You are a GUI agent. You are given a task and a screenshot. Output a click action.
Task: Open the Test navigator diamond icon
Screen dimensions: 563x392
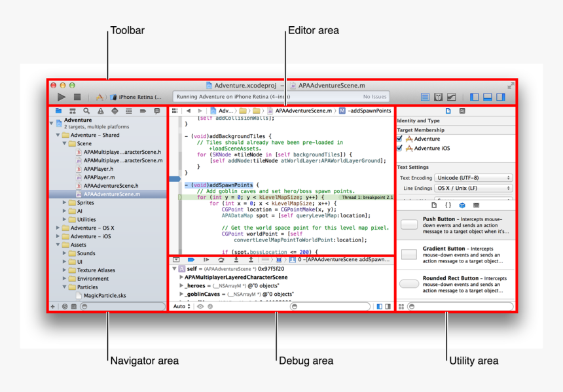click(115, 111)
